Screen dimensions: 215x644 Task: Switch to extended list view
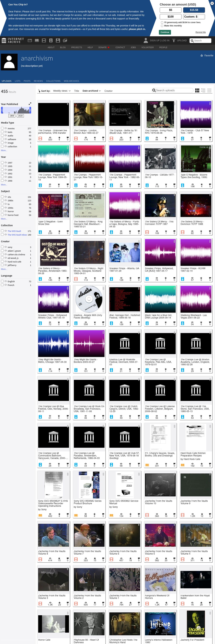click(203, 90)
